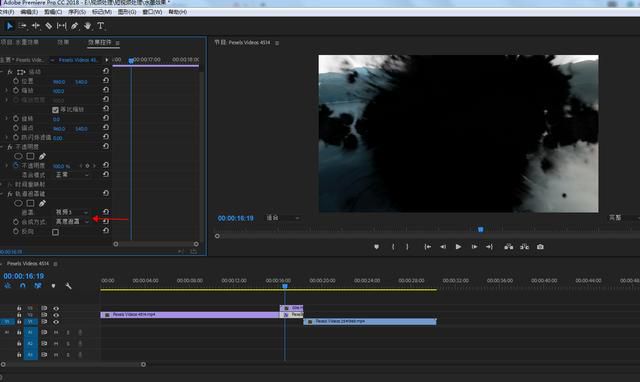
Task: Toggle Uniform Scale checkbox
Action: [56, 110]
